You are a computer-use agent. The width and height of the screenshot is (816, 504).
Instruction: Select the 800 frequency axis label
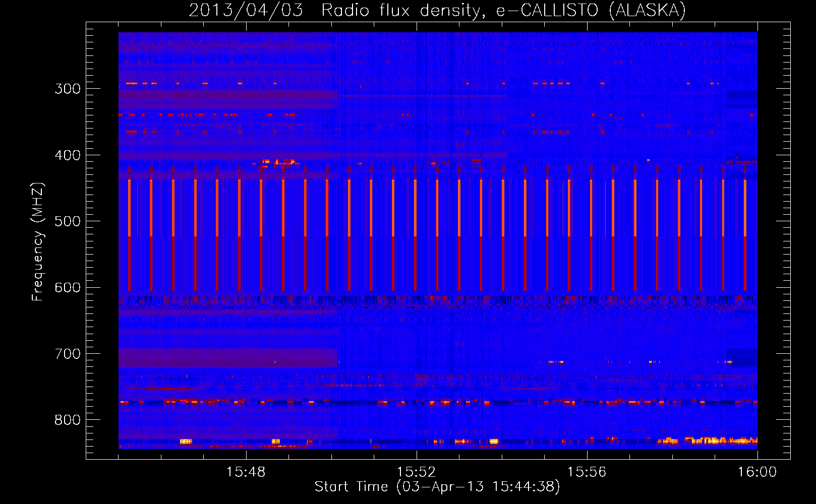tap(68, 420)
